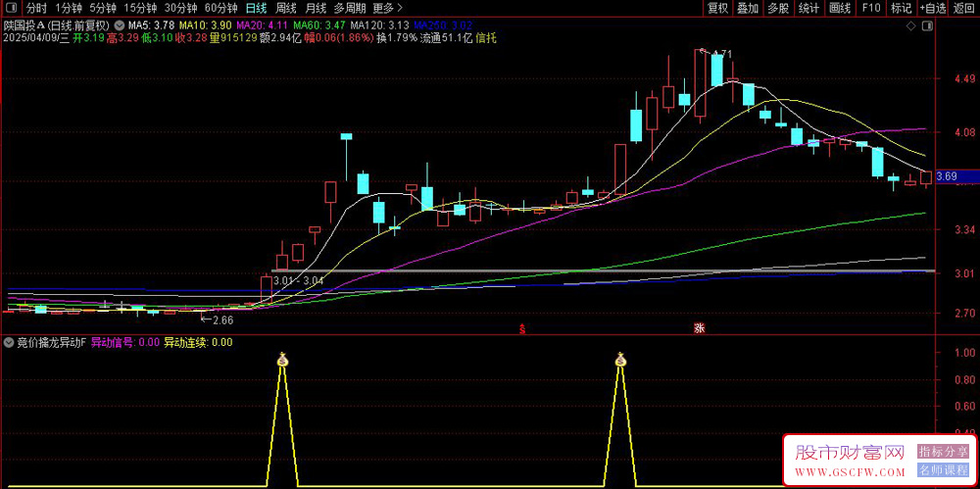The height and width of the screenshot is (489, 980).
Task: Click the 换1.79% turnover value
Action: [396, 38]
